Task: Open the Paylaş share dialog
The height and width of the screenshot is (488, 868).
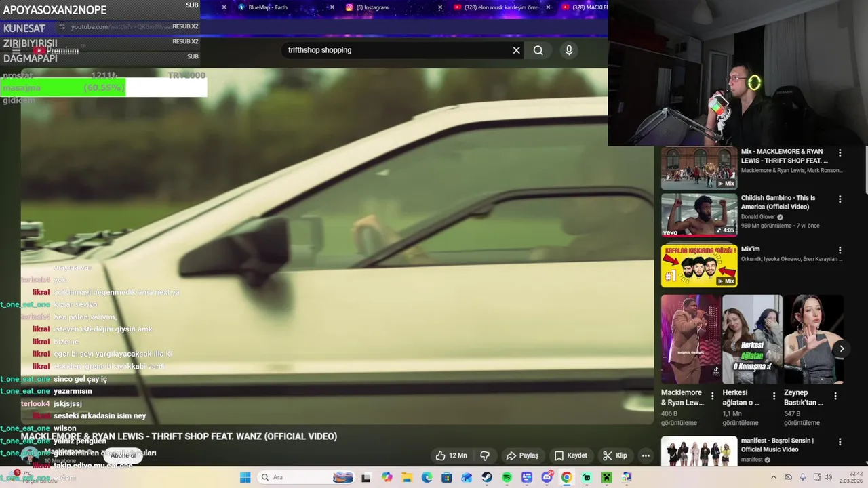Action: pyautogui.click(x=522, y=455)
